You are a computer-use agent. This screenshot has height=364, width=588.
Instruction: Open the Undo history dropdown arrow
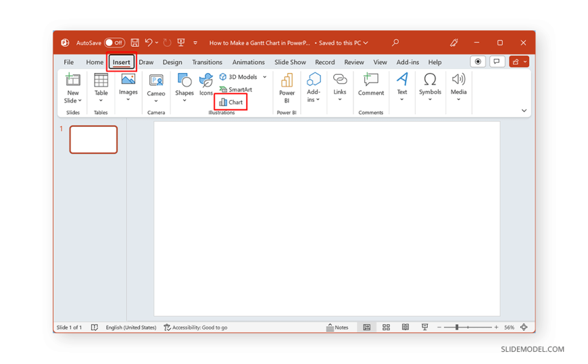[x=157, y=43]
